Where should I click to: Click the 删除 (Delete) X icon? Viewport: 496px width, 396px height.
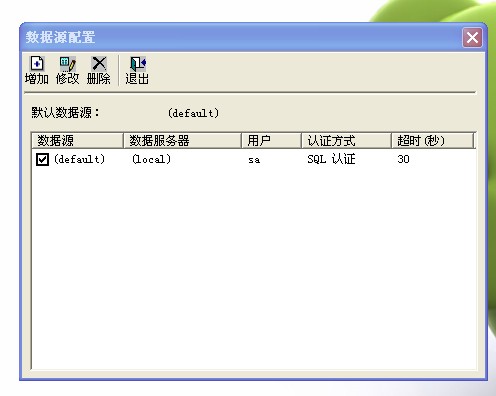tap(99, 63)
